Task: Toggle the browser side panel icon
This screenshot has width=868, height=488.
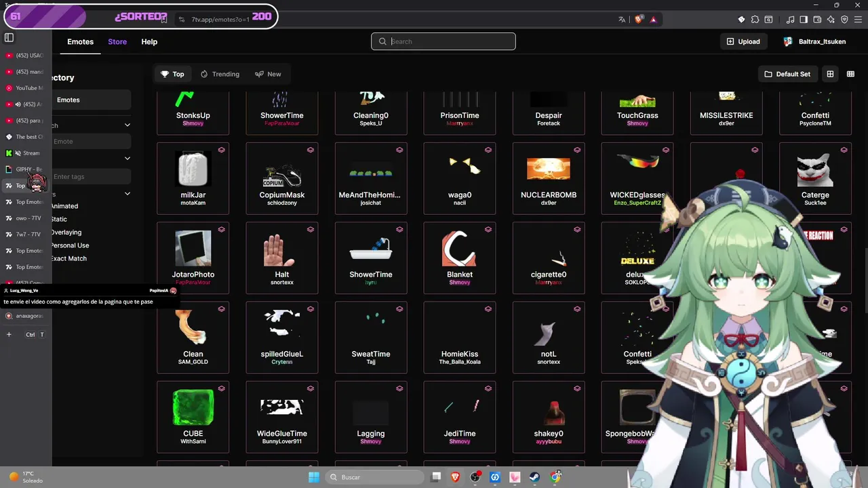Action: pos(804,20)
